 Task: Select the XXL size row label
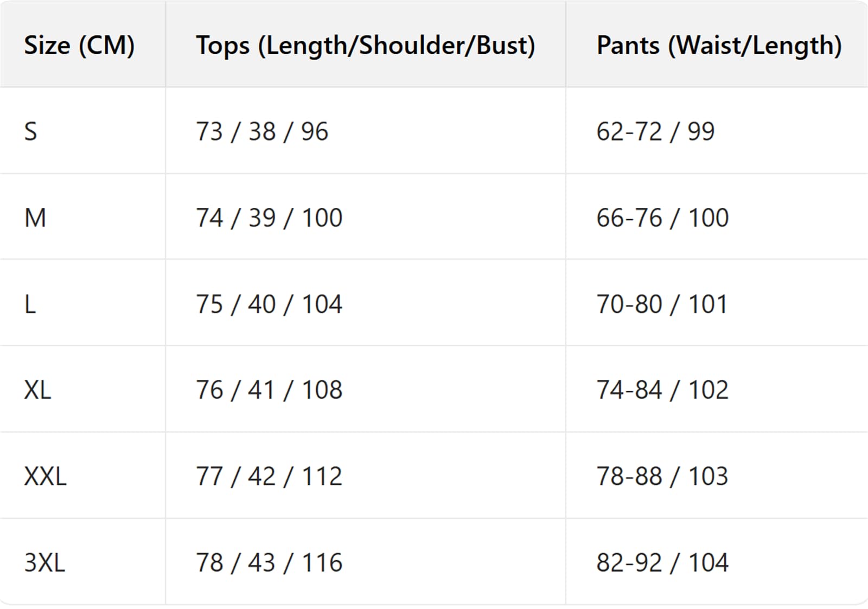(x=45, y=476)
